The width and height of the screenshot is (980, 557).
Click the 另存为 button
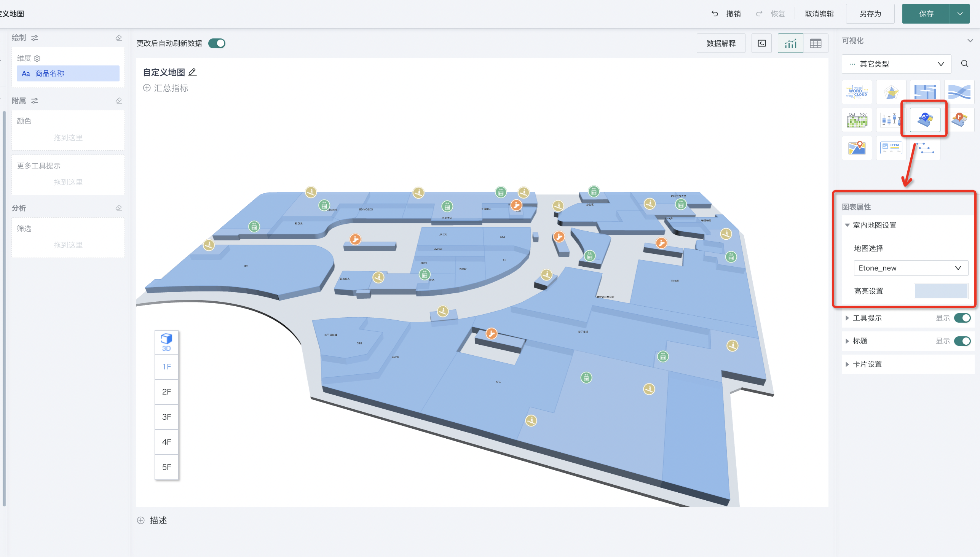click(x=870, y=14)
